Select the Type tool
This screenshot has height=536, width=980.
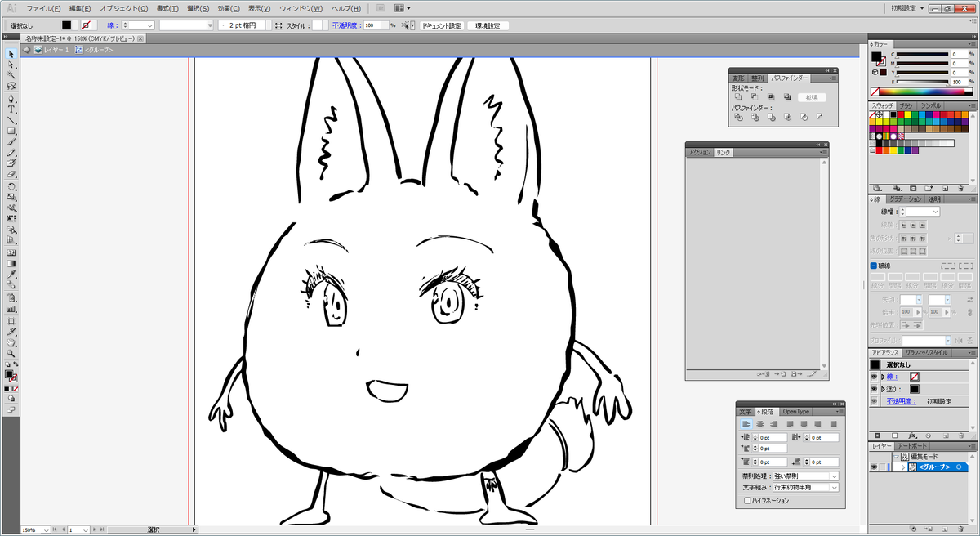12,108
